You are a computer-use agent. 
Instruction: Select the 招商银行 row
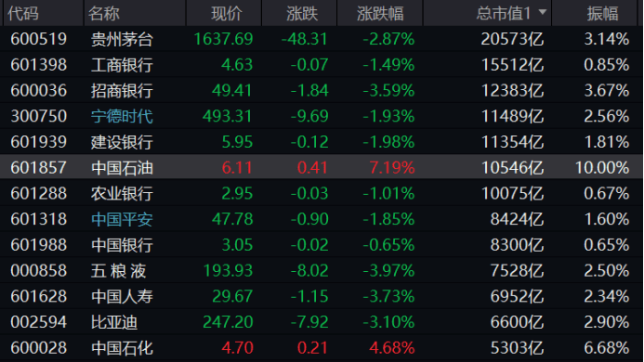322,90
